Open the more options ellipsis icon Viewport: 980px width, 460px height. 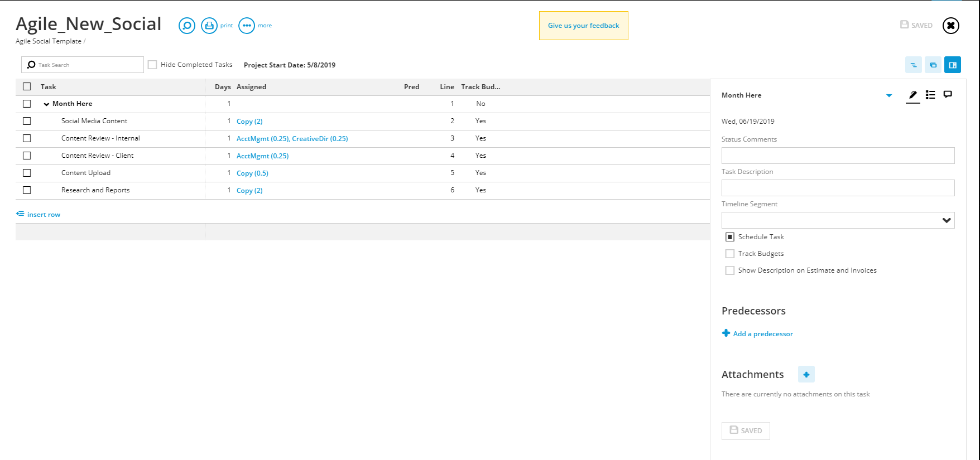pos(247,26)
